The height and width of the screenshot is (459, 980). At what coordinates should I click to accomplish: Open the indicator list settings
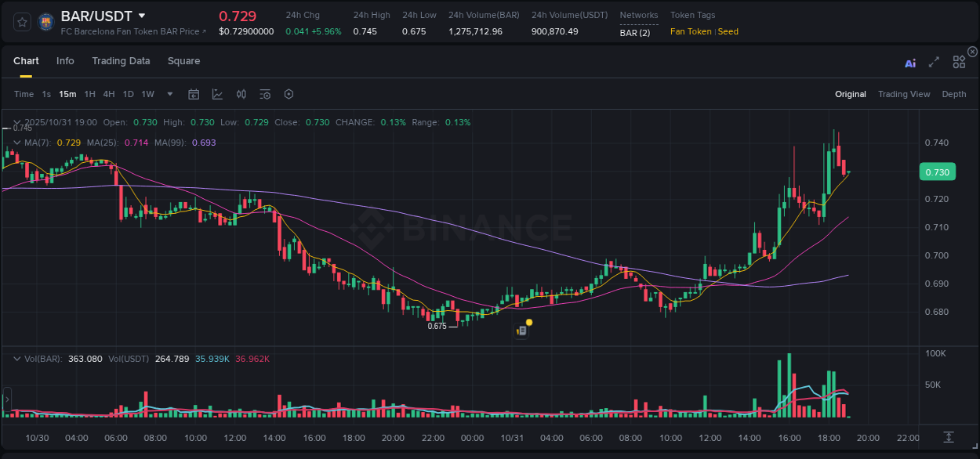(264, 94)
